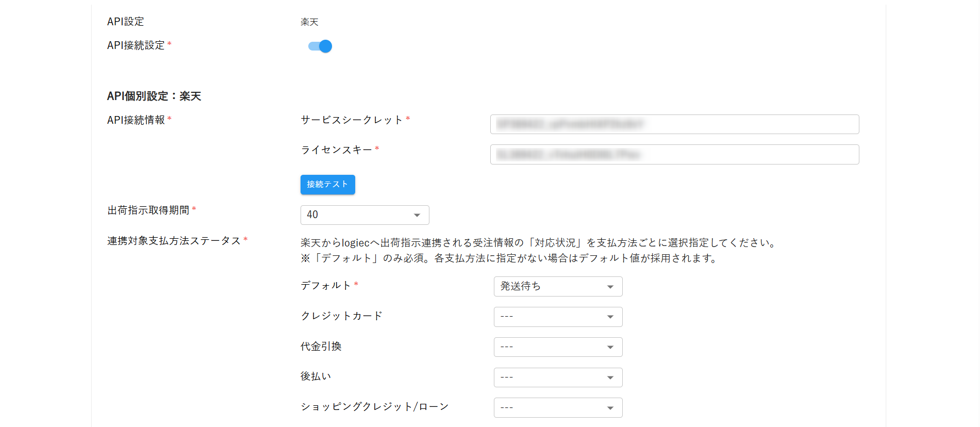
Task: Click the API接続情報 label
Action: click(x=136, y=120)
